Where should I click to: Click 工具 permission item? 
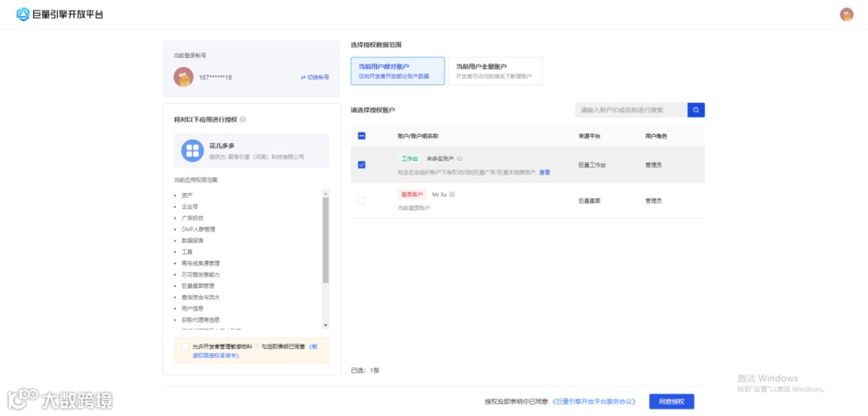coord(187,252)
